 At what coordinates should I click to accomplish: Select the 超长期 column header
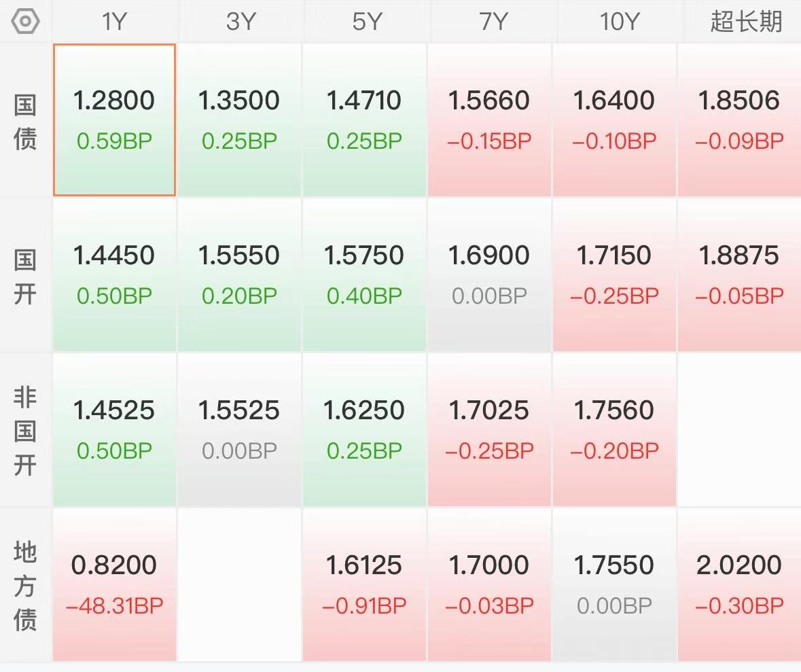[x=746, y=22]
